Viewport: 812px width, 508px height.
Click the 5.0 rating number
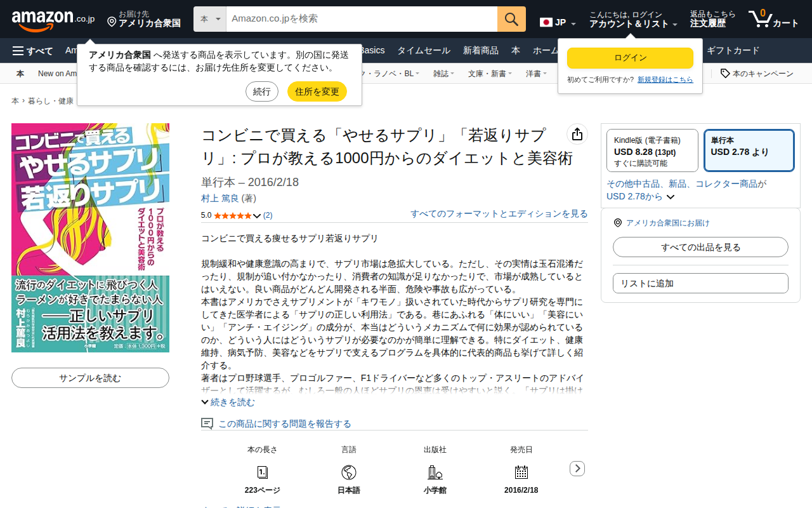206,215
